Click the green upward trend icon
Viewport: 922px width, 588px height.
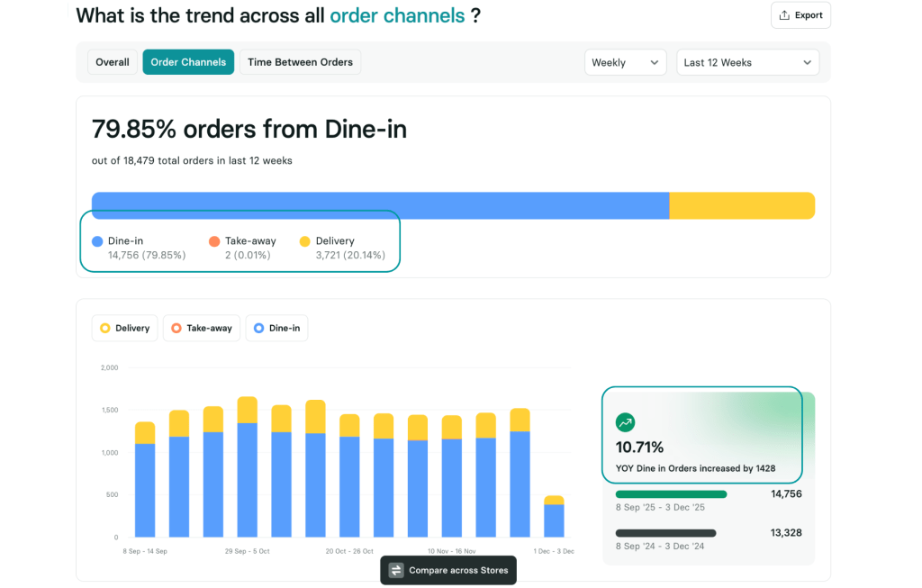point(625,421)
